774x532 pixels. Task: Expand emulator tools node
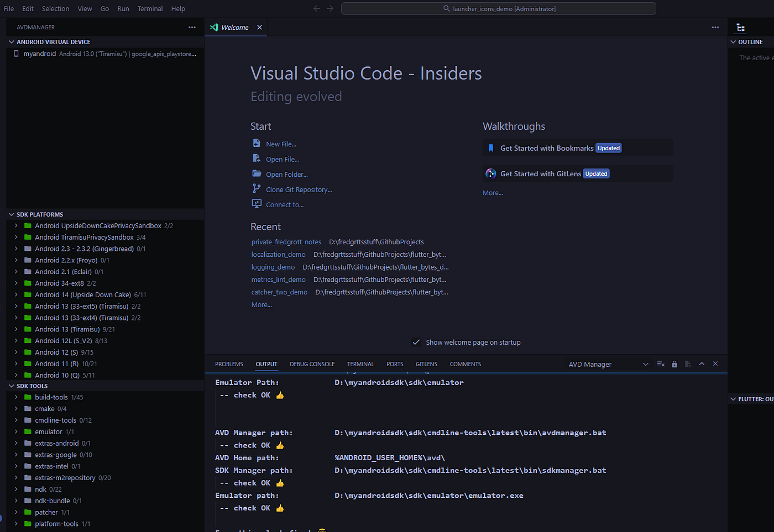(x=16, y=431)
